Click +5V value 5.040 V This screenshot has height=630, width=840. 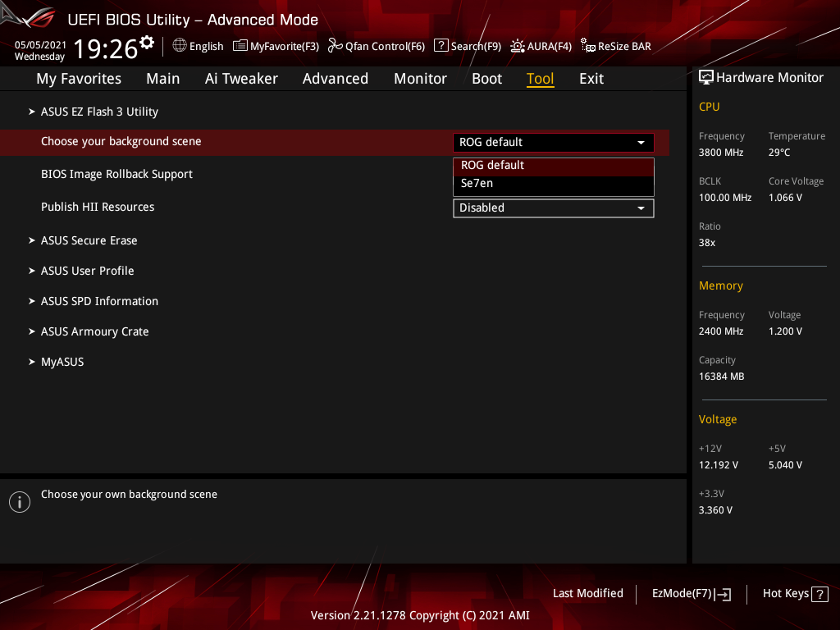(x=785, y=465)
